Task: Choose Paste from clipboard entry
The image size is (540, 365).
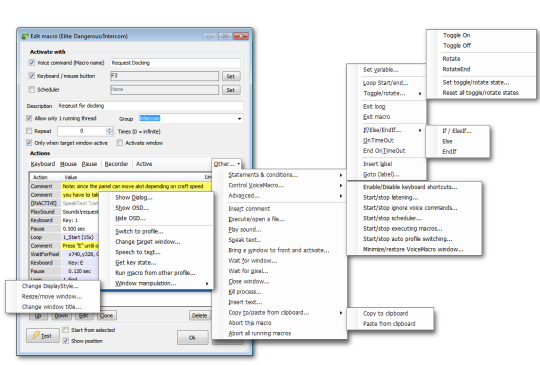Action: (389, 324)
